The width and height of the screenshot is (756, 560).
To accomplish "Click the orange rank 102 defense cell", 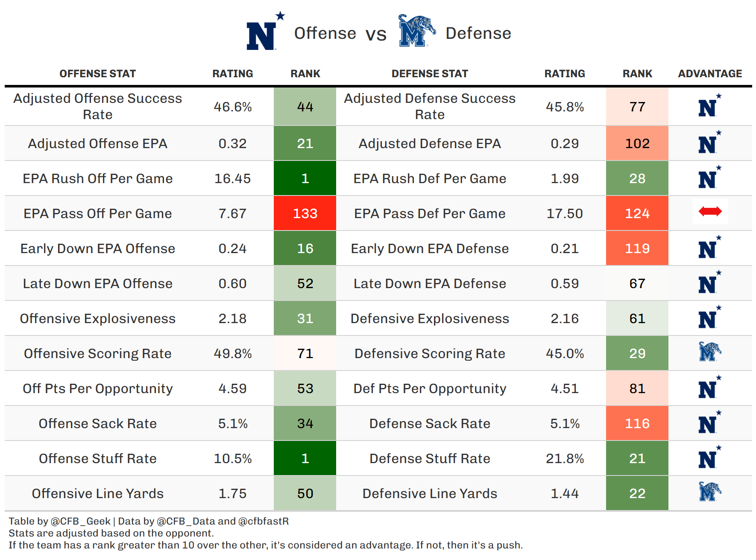I will pyautogui.click(x=637, y=143).
